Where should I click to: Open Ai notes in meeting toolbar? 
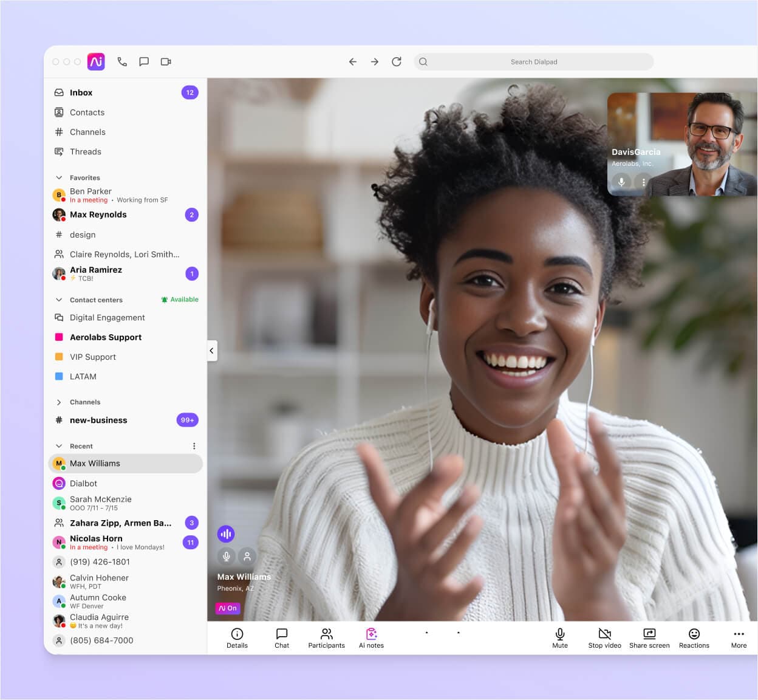[x=371, y=637]
